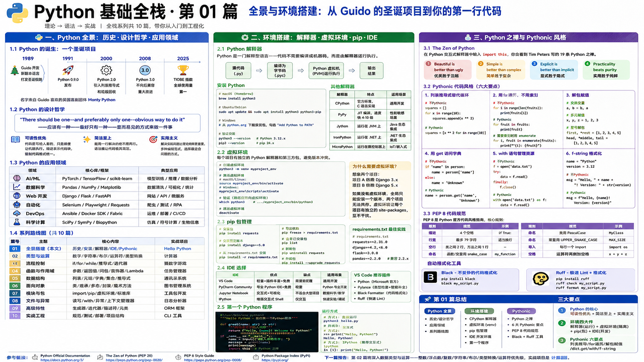Click "Explicit is better than implicit" card
Image resolution: width=644 pixels, height=362 pixels.
coord(554,70)
